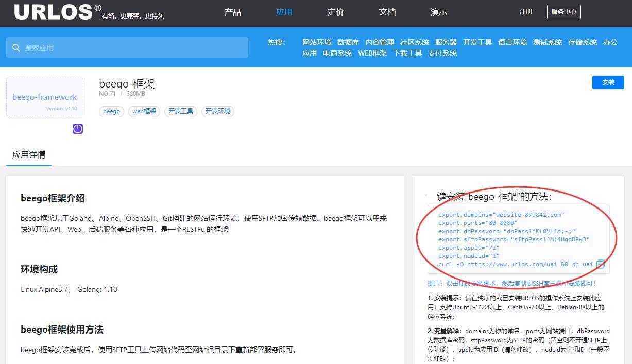Screen dimensions: 632x364
Task: Open the 应用 menu
Action: tap(284, 12)
